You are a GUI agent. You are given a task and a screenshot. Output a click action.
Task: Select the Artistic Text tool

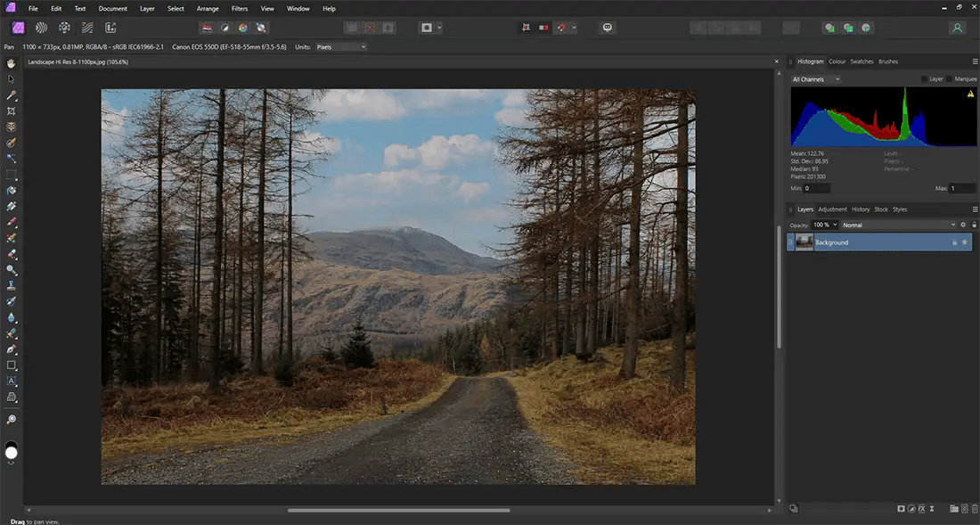tap(12, 381)
